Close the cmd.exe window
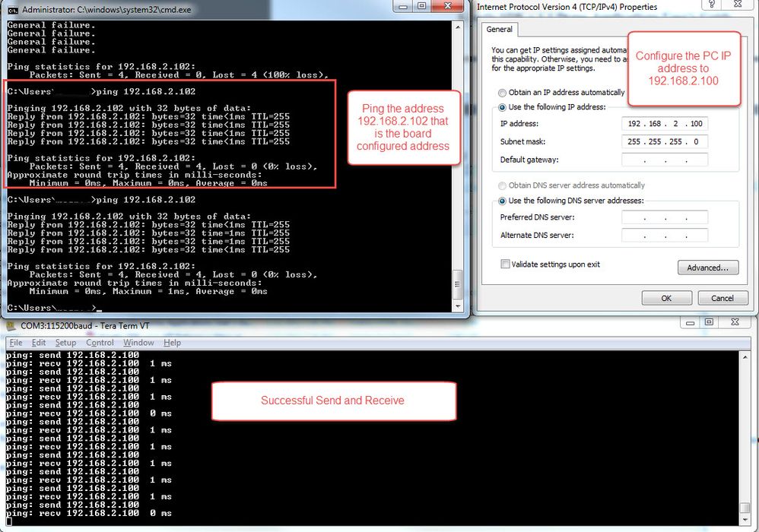The image size is (759, 532). 448,6
